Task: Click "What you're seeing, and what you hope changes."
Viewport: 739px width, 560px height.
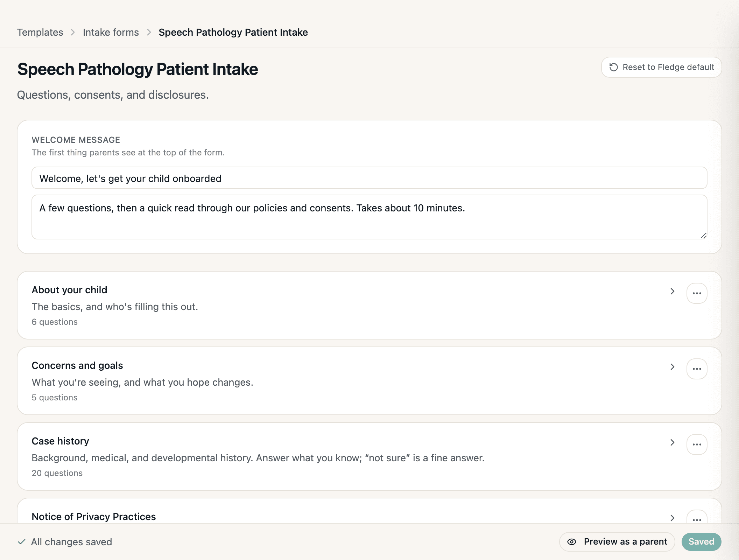Action: point(142,382)
